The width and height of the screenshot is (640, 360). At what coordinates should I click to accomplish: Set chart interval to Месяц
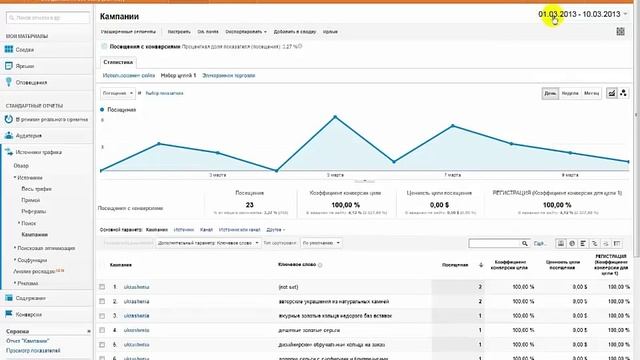[x=591, y=93]
